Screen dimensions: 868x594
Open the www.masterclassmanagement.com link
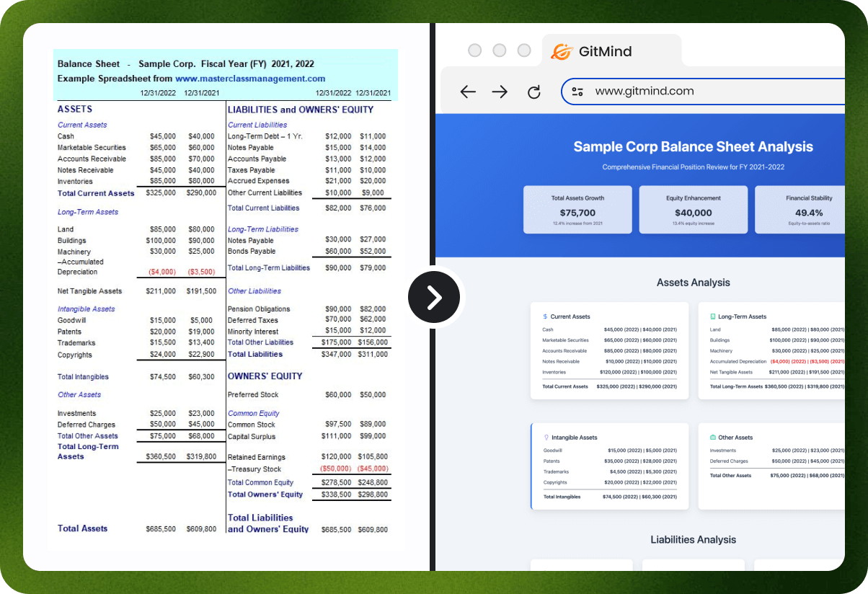point(249,79)
